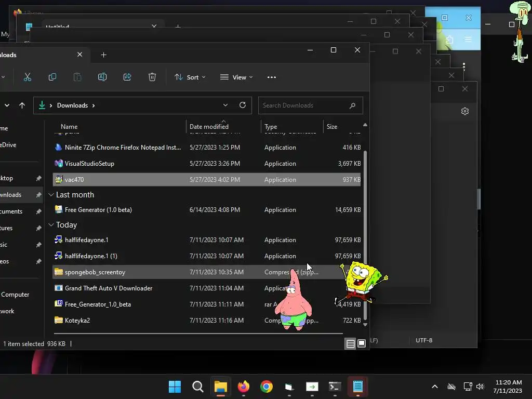The image size is (532, 399).
Task: Switch to details view layout icon
Action: pos(351,344)
